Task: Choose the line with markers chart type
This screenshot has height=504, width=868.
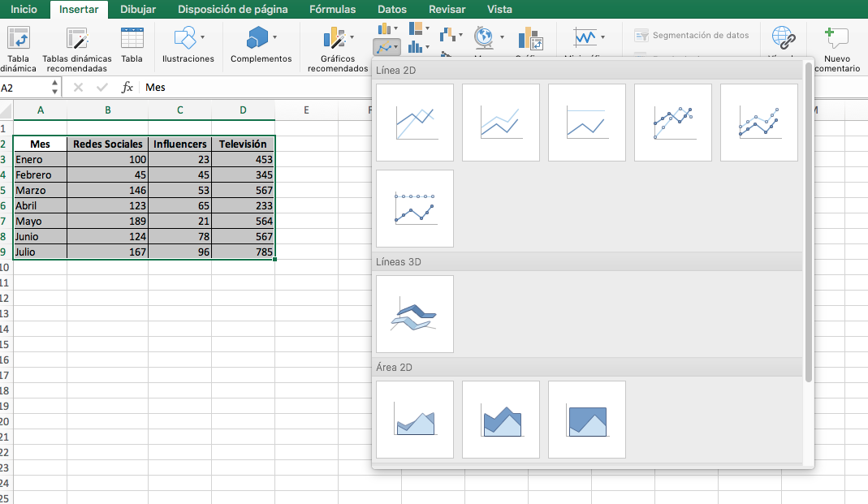Action: 672,122
